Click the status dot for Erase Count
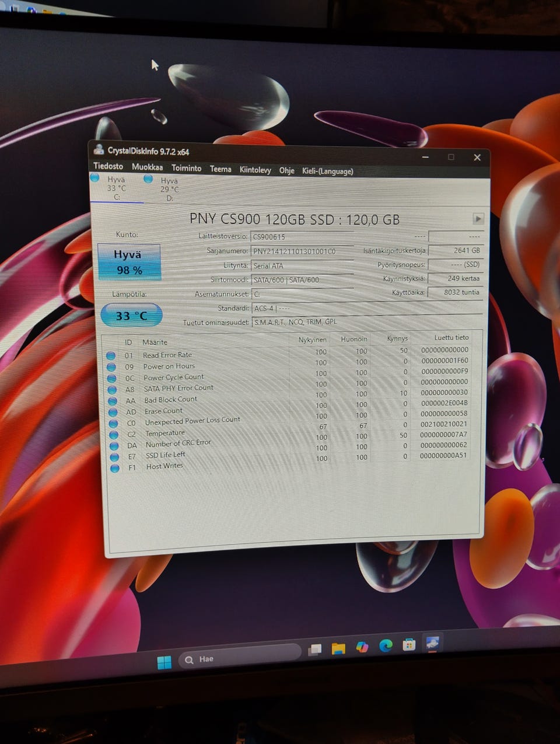This screenshot has height=744, width=560. pos(114,412)
